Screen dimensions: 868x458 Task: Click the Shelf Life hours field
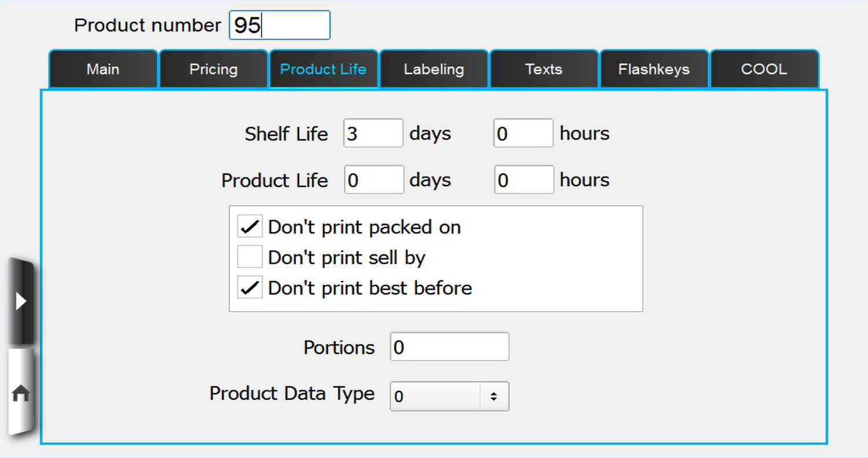coord(524,134)
